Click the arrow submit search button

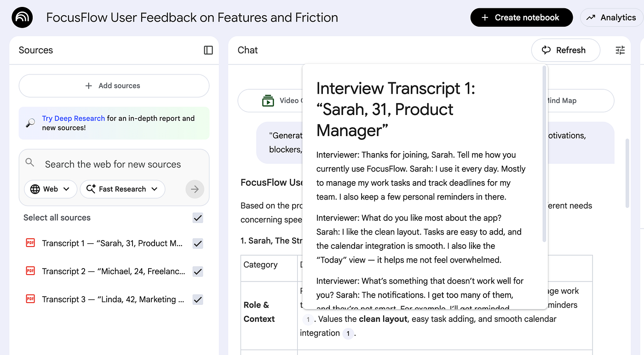coord(195,189)
